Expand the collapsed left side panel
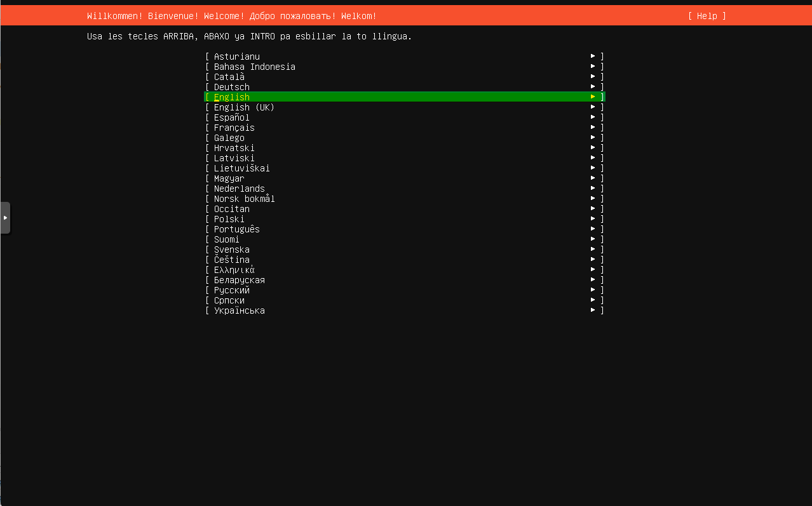 pos(5,217)
